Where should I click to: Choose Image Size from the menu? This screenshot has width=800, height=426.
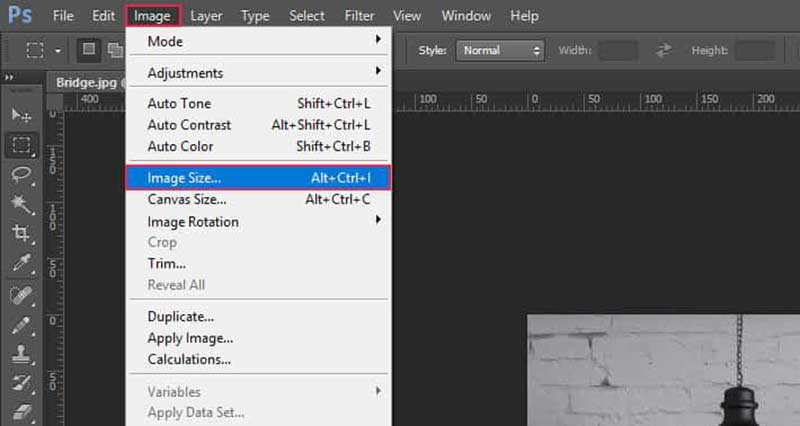point(259,178)
